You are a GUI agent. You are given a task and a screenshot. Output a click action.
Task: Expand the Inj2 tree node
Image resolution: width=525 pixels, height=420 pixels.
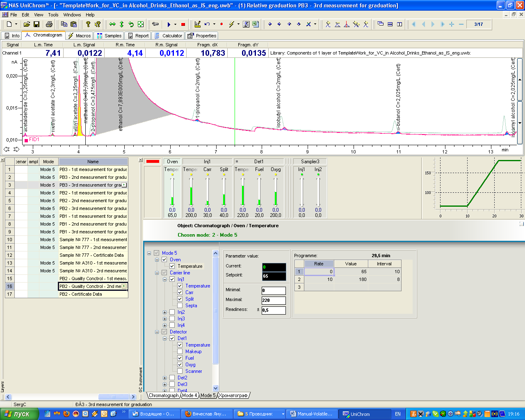click(164, 312)
